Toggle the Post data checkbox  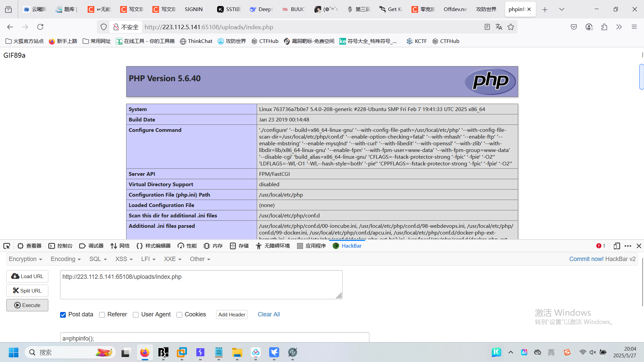click(x=63, y=315)
